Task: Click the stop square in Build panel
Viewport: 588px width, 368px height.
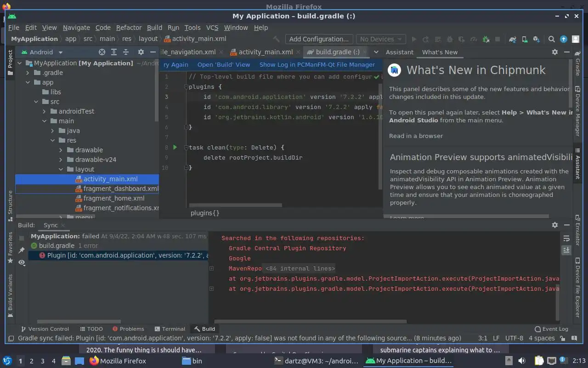Action: [x=22, y=238]
